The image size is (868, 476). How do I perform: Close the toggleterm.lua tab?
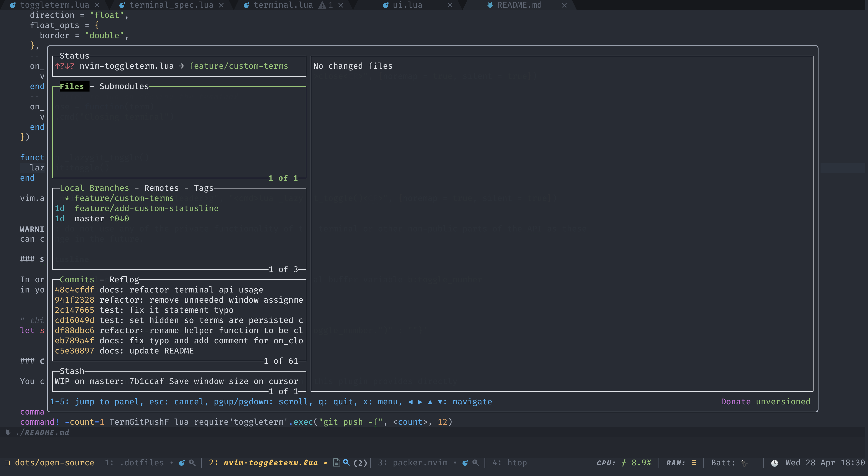pos(97,5)
